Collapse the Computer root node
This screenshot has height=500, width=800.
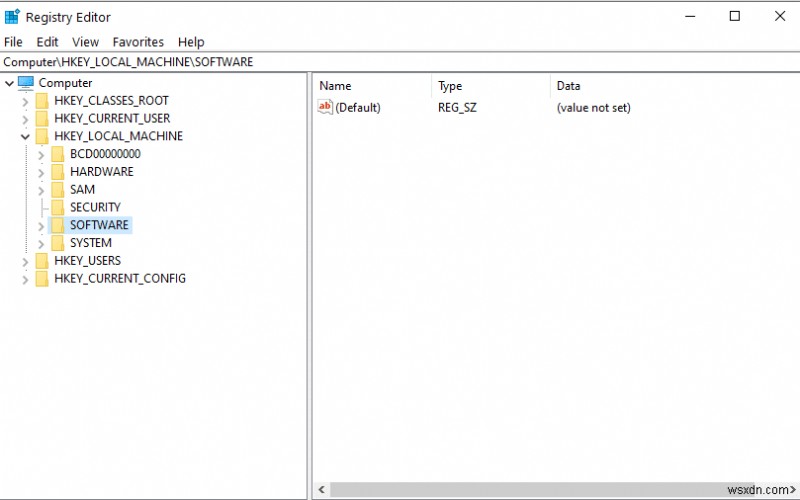click(x=9, y=83)
